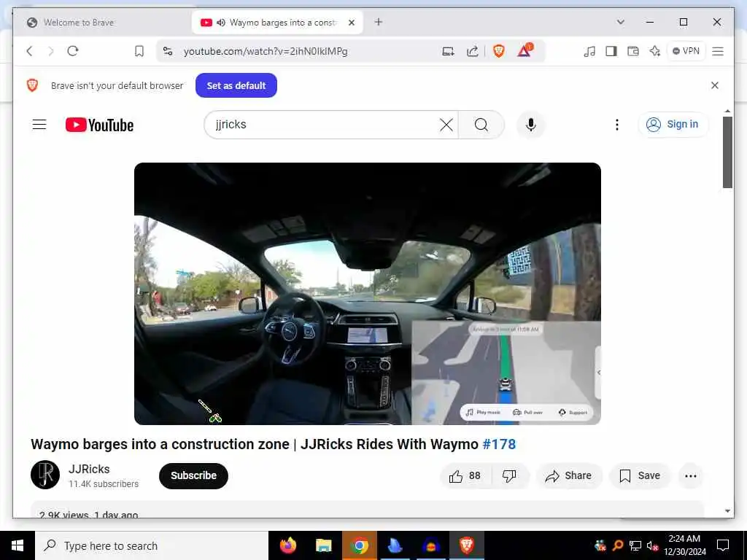Expand the tab search dropdown arrow

pyautogui.click(x=620, y=22)
